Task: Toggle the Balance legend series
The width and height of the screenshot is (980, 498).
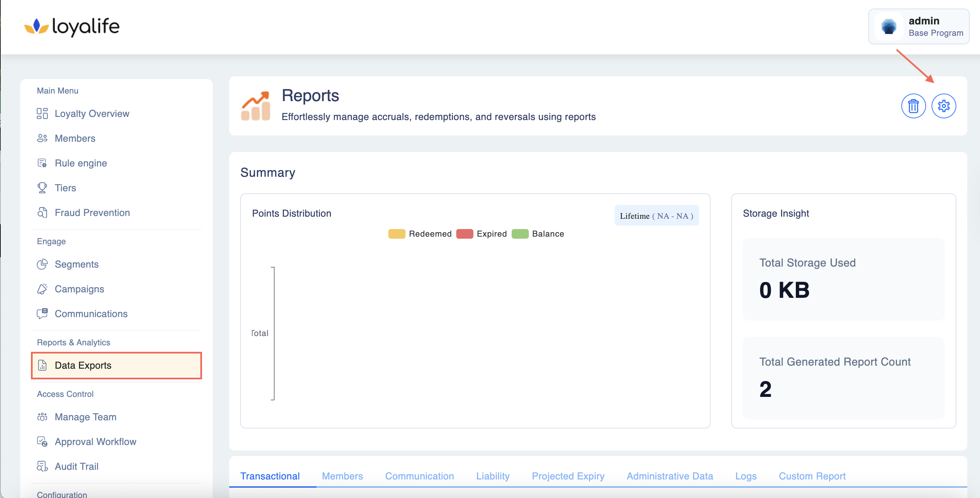Action: coord(548,234)
